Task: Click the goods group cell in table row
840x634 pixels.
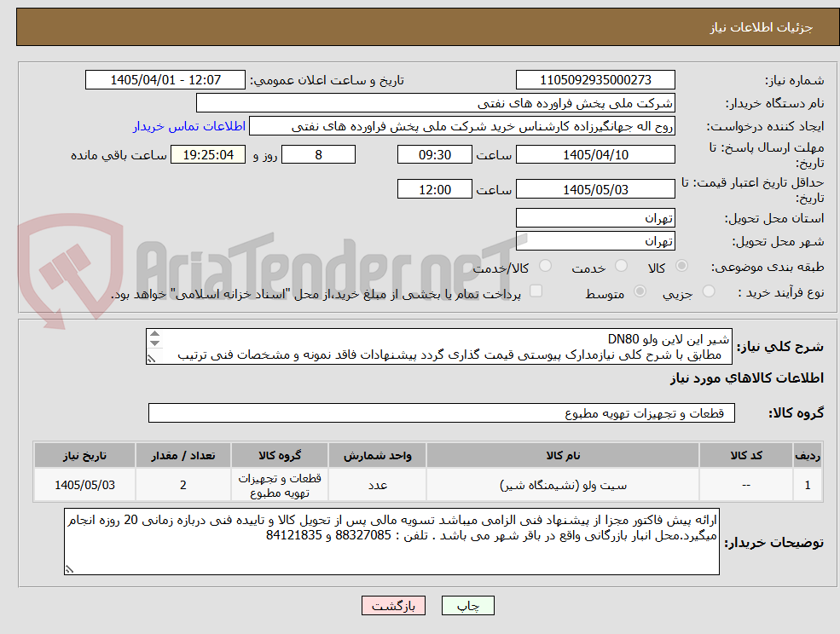Action: click(279, 485)
